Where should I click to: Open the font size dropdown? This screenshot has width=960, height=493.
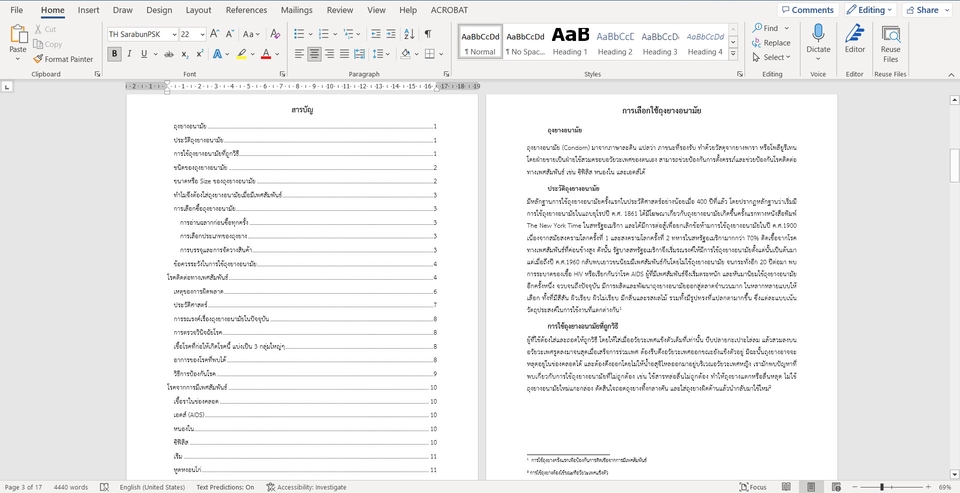pos(202,34)
